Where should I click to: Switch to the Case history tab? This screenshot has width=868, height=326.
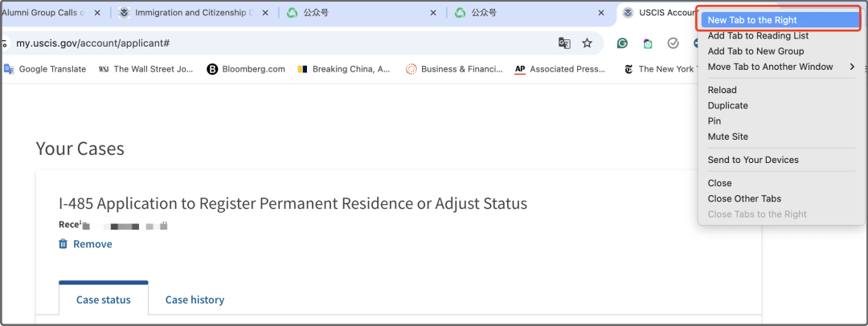click(194, 300)
